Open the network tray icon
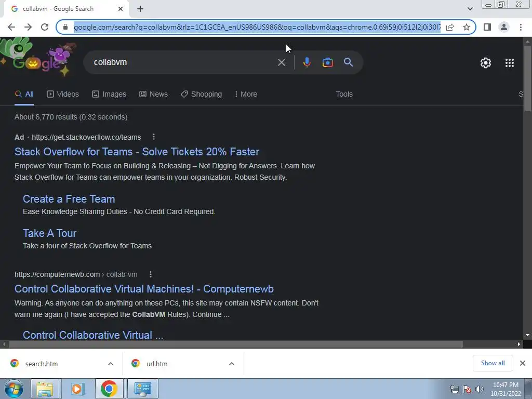 point(454,389)
